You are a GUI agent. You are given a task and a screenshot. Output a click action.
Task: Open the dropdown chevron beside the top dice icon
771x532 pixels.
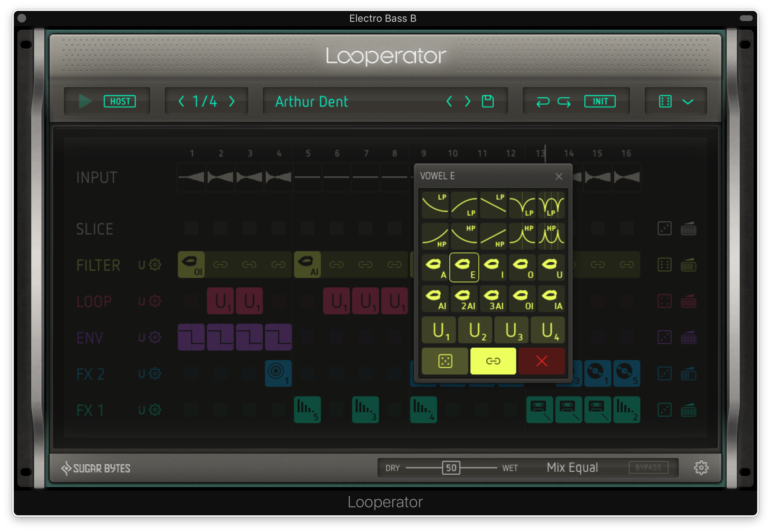pos(688,102)
